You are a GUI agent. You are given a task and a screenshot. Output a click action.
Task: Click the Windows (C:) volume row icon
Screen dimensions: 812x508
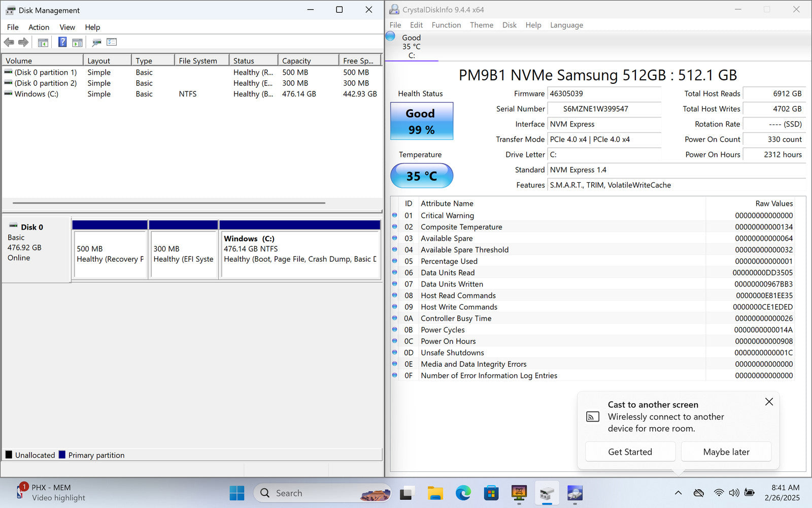[8, 93]
